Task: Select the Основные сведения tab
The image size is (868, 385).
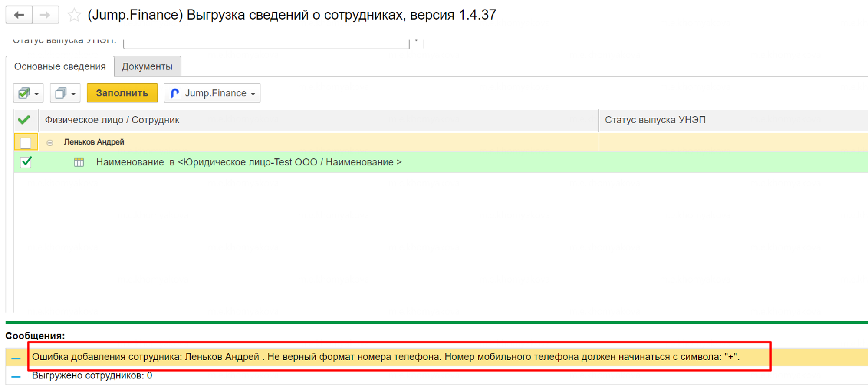Action: [x=60, y=66]
